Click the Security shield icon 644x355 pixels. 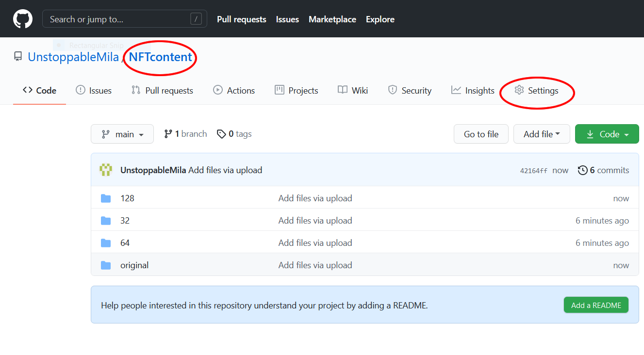393,90
